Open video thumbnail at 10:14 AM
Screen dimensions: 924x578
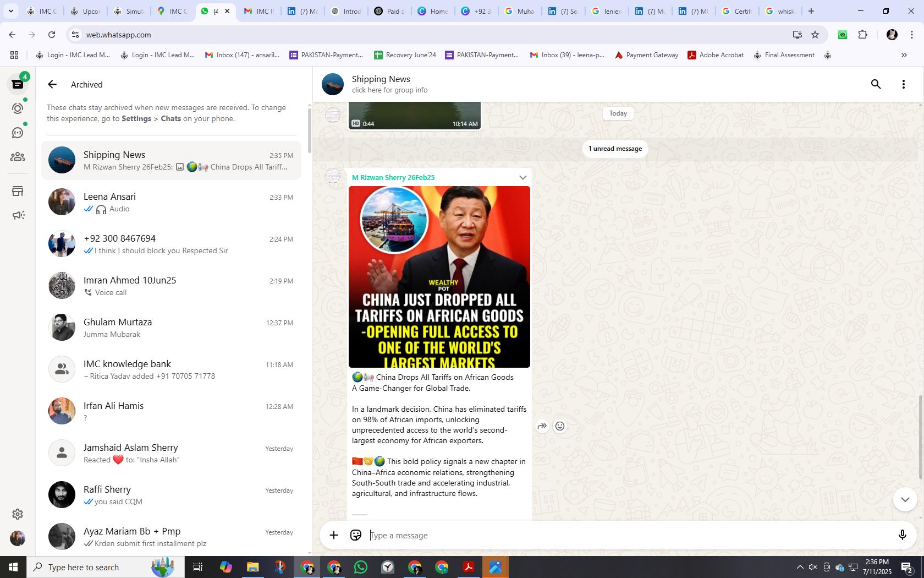coord(415,116)
